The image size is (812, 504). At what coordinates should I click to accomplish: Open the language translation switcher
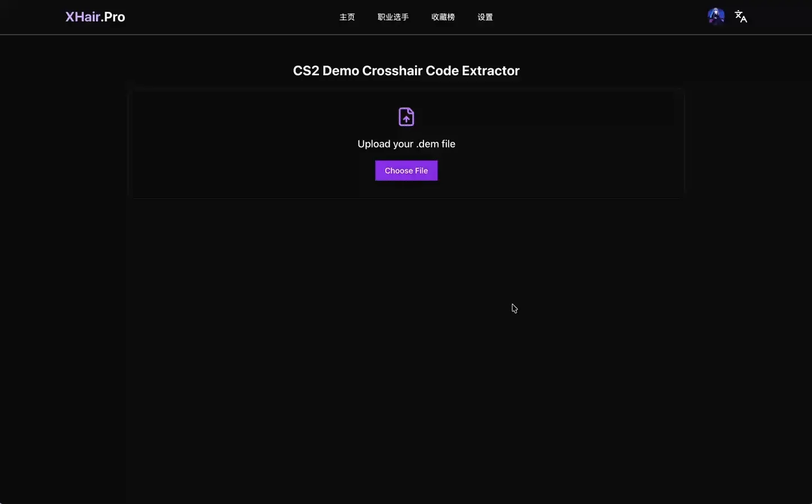tap(741, 17)
